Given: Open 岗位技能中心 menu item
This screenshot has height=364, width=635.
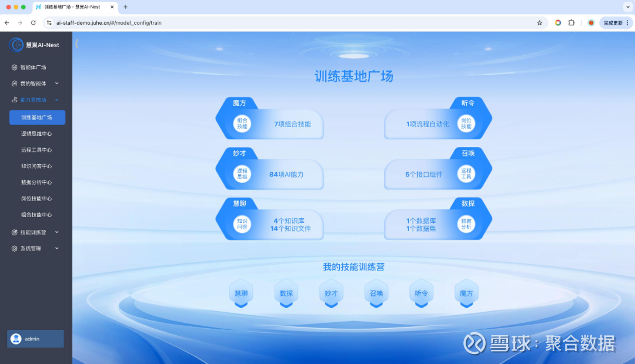Looking at the screenshot, I should click(36, 198).
